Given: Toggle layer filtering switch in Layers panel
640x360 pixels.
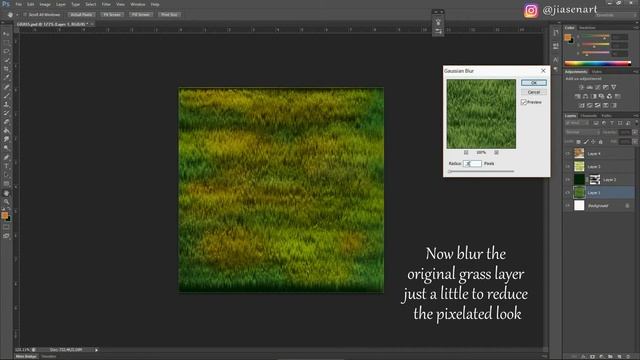Looking at the screenshot, I should [x=636, y=123].
